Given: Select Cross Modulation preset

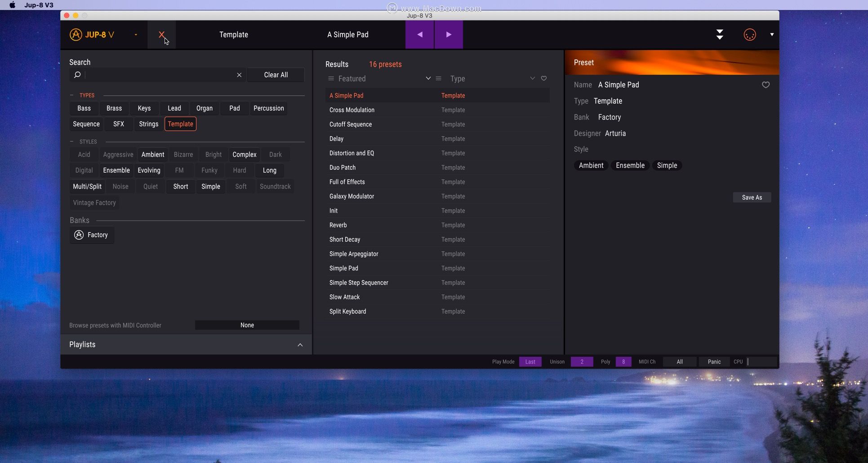Looking at the screenshot, I should [437, 110].
